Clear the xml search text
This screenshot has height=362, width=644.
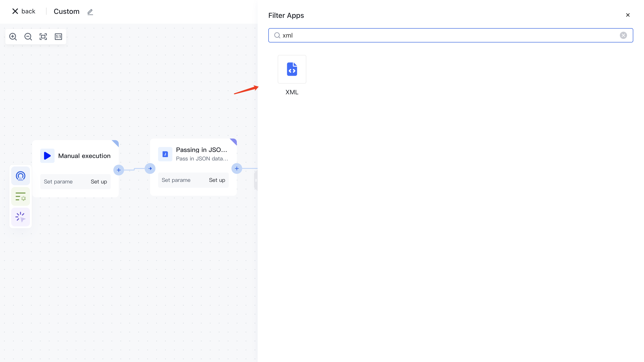[623, 35]
